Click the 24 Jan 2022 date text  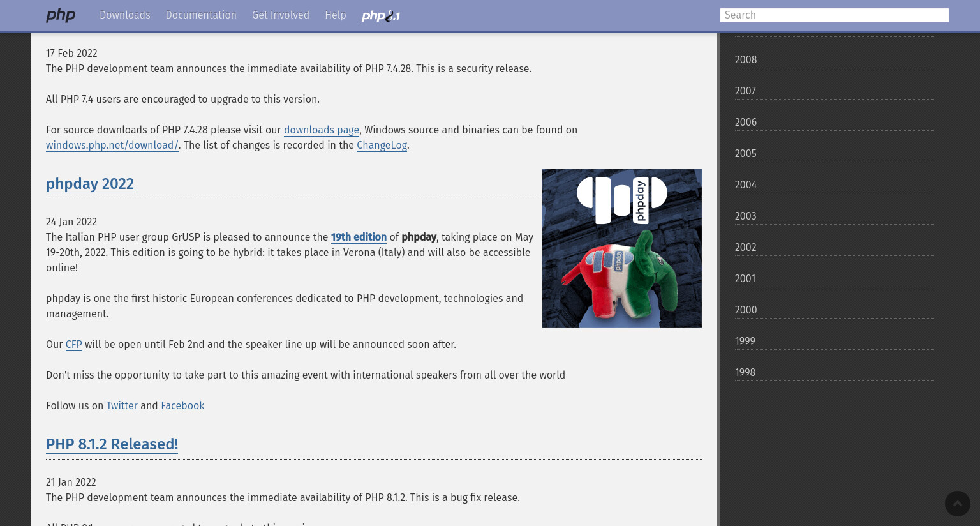71,222
